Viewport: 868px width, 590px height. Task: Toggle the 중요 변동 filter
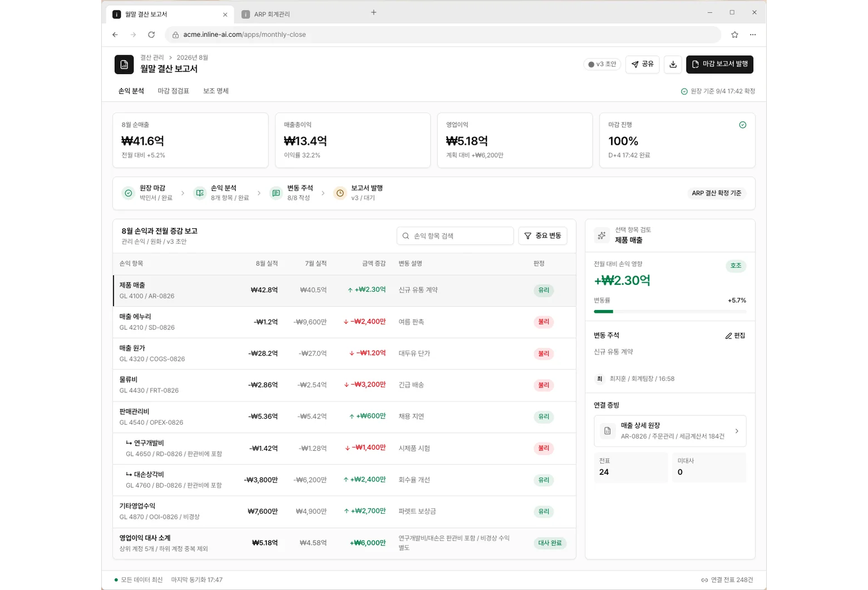542,236
